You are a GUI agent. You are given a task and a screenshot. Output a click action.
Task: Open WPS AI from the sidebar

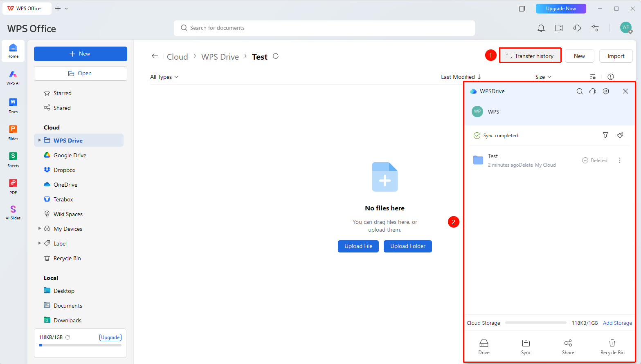click(x=13, y=77)
